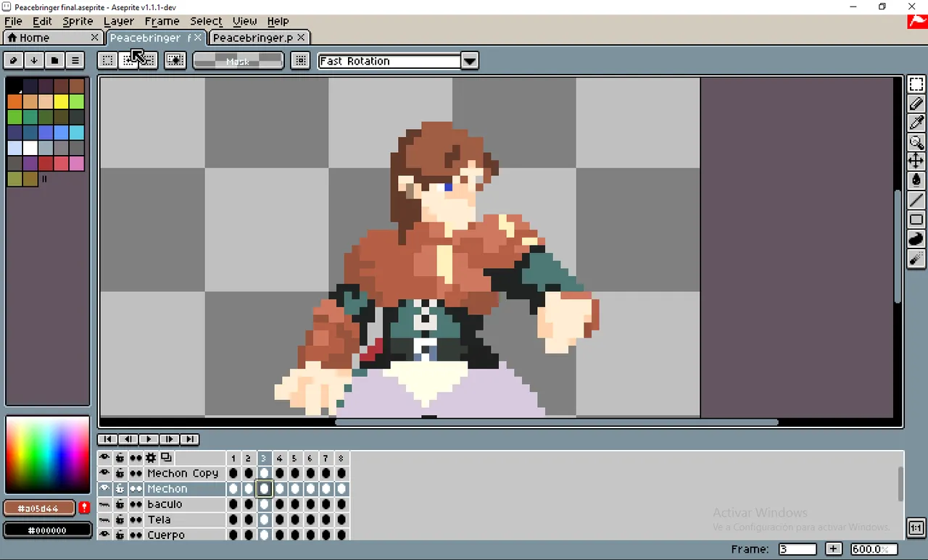
Task: Click the red Aseprite flag icon
Action: coord(917,22)
